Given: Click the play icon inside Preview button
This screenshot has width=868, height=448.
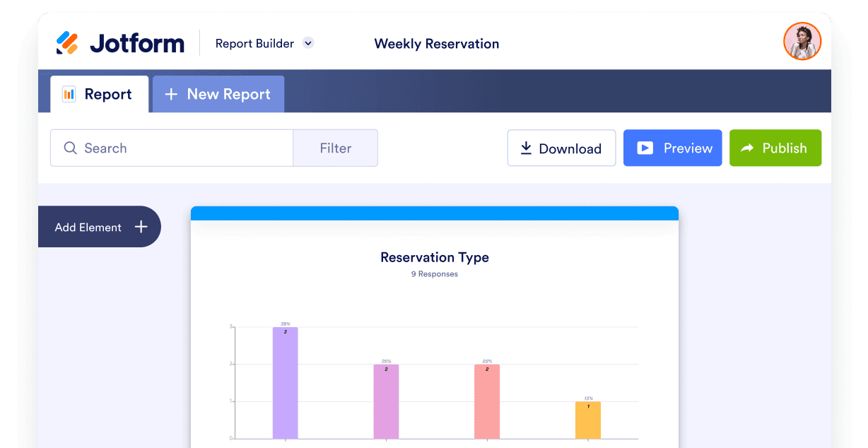Looking at the screenshot, I should pyautogui.click(x=645, y=148).
